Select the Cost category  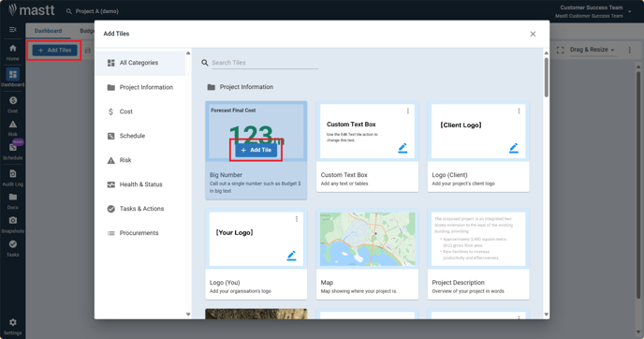140,111
